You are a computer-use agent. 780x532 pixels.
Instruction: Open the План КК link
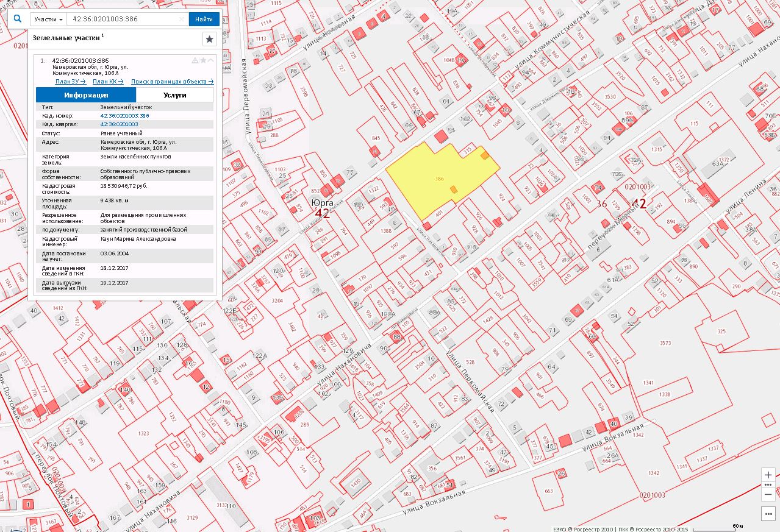click(x=108, y=81)
